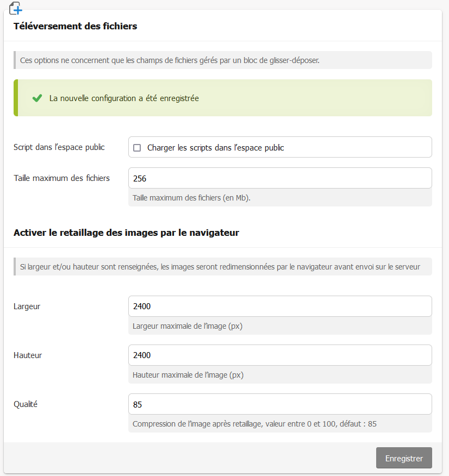Click the compression help text below Qualité
Image resolution: width=449 pixels, height=476 pixels.
click(254, 424)
